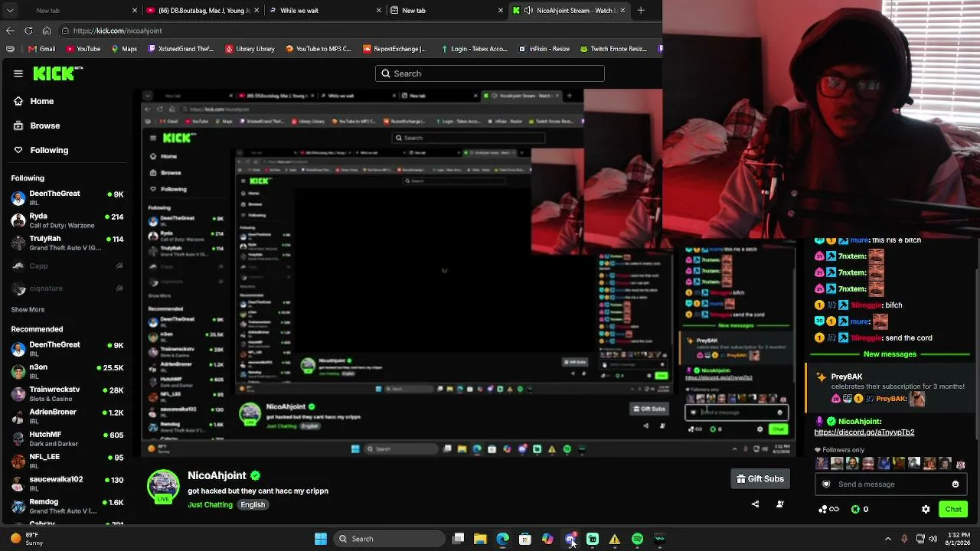Open saucewalka102 in Recommended channels
This screenshot has height=551, width=980.
click(x=67, y=483)
